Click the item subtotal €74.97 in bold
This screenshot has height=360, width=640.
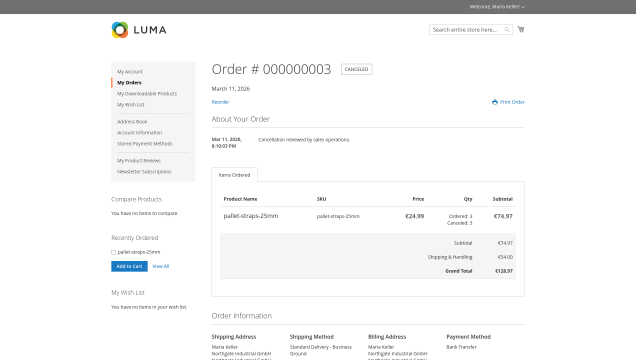tap(503, 216)
